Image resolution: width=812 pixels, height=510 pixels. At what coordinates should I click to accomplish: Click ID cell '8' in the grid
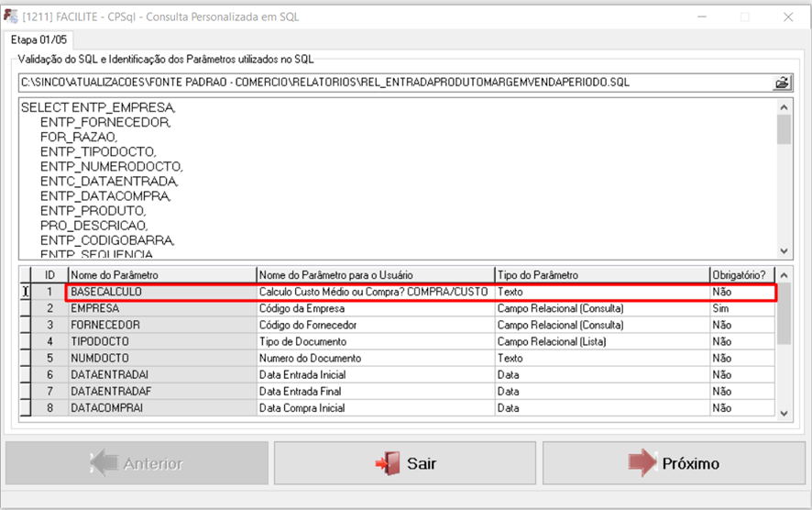[x=49, y=408]
